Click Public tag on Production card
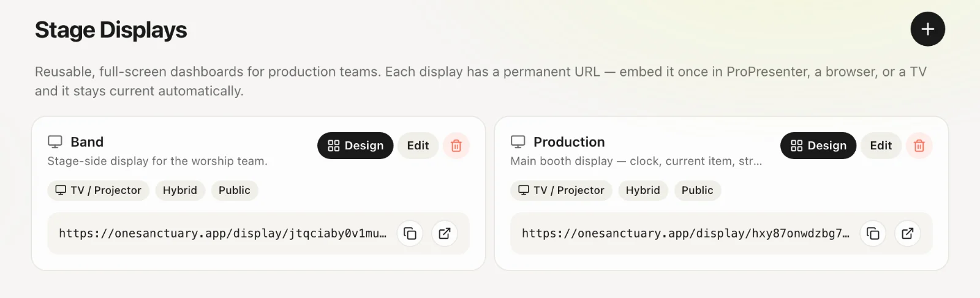 pos(698,190)
